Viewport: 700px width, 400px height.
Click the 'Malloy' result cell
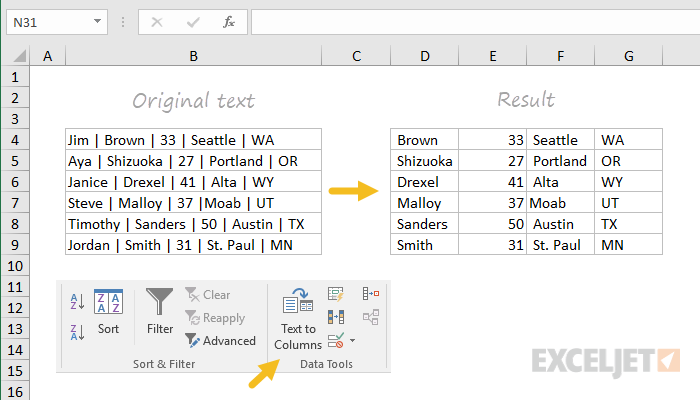click(425, 203)
